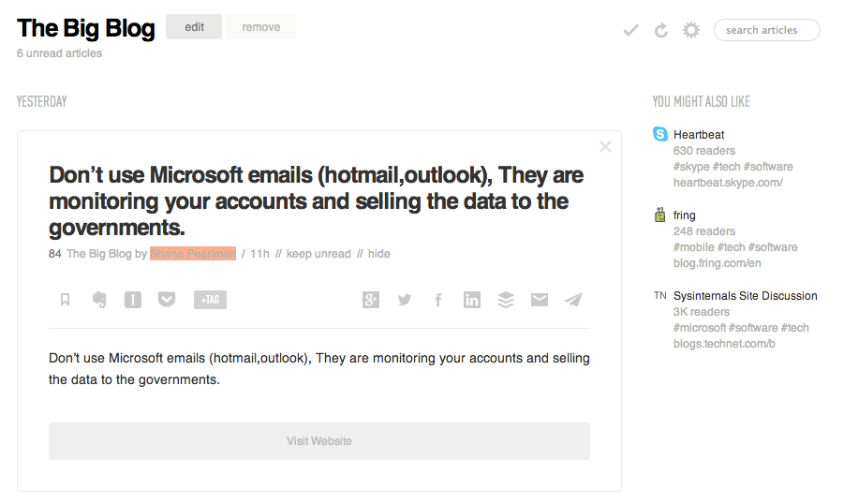Screen dimensions: 844x504
Task: Save article to Instapaper
Action: (x=133, y=300)
